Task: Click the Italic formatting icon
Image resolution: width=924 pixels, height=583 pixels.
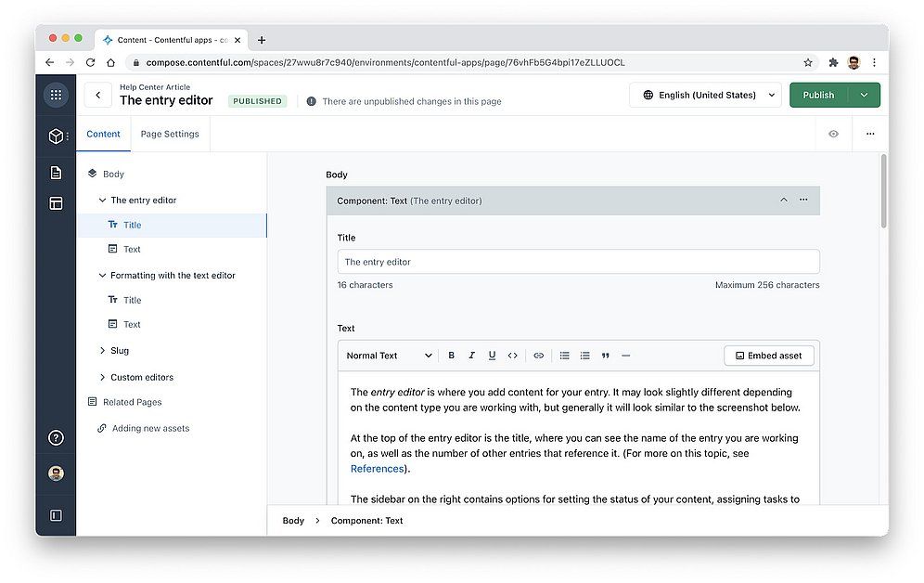Action: pyautogui.click(x=471, y=356)
